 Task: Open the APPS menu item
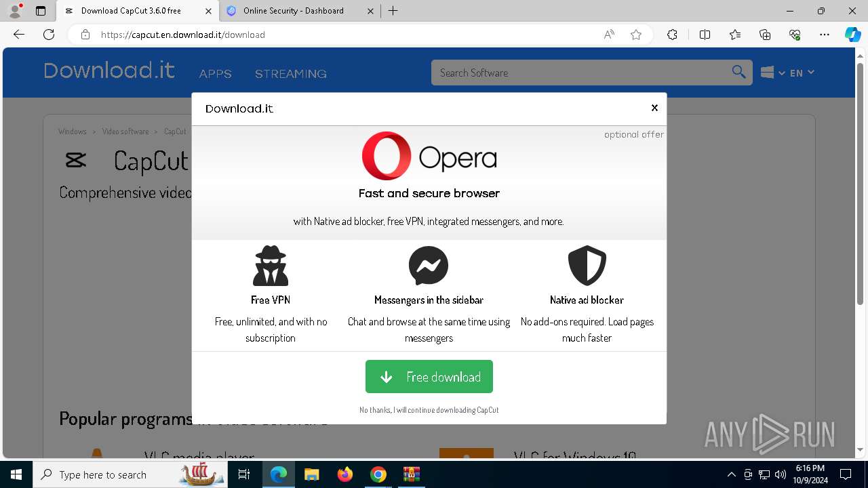pos(216,73)
